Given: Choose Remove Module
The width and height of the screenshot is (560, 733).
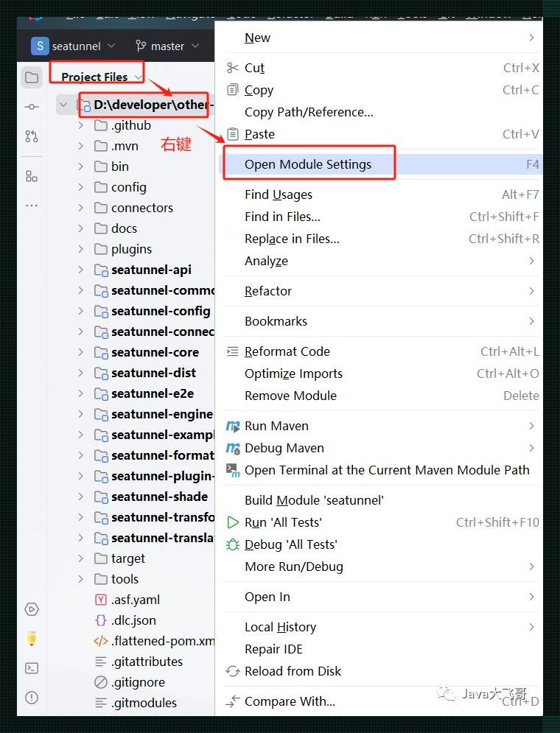Looking at the screenshot, I should pyautogui.click(x=380, y=396).
